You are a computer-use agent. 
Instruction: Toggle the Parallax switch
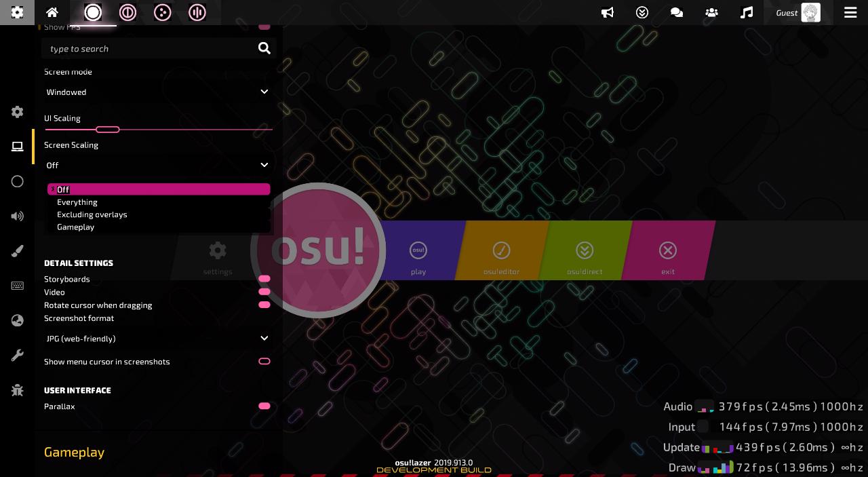(264, 406)
